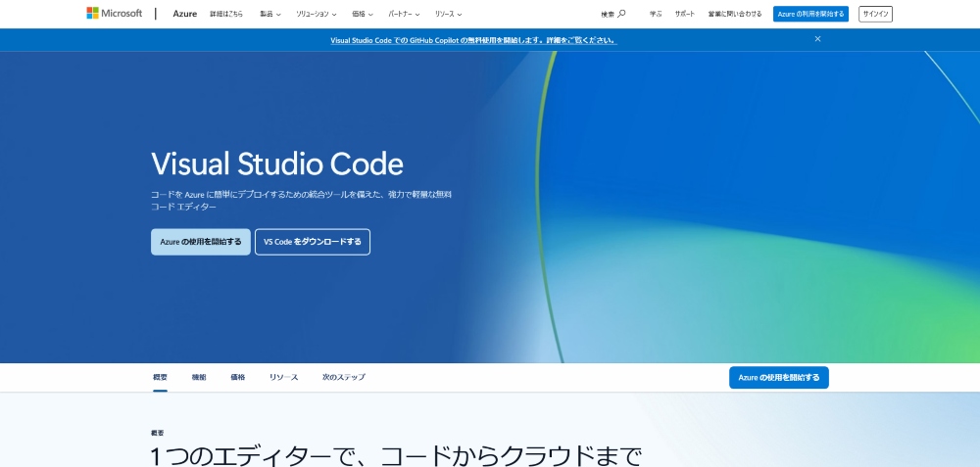The height and width of the screenshot is (467, 980).
Task: Open the GitHub Copilot announcement banner link
Action: (x=473, y=40)
